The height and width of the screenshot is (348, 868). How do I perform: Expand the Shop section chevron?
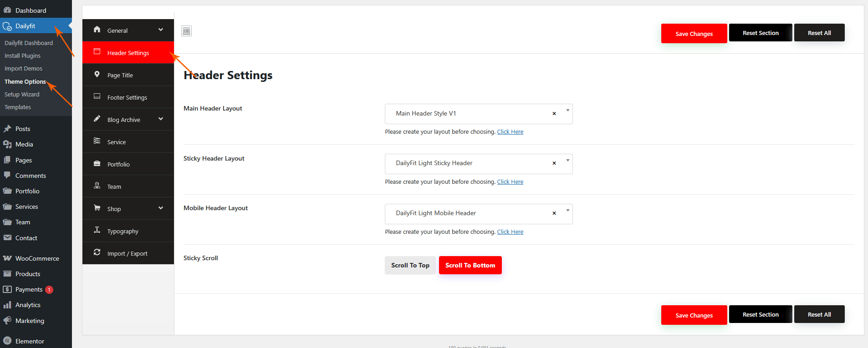(161, 208)
